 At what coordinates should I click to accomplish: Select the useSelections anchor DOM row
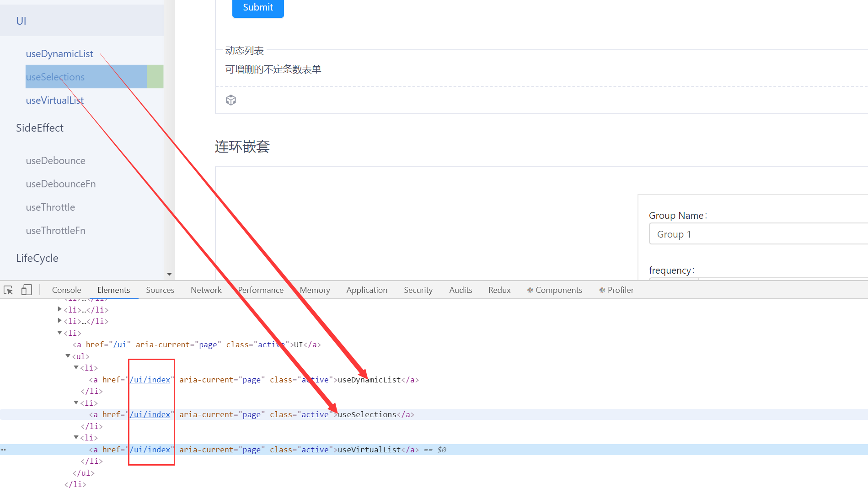[434, 414]
